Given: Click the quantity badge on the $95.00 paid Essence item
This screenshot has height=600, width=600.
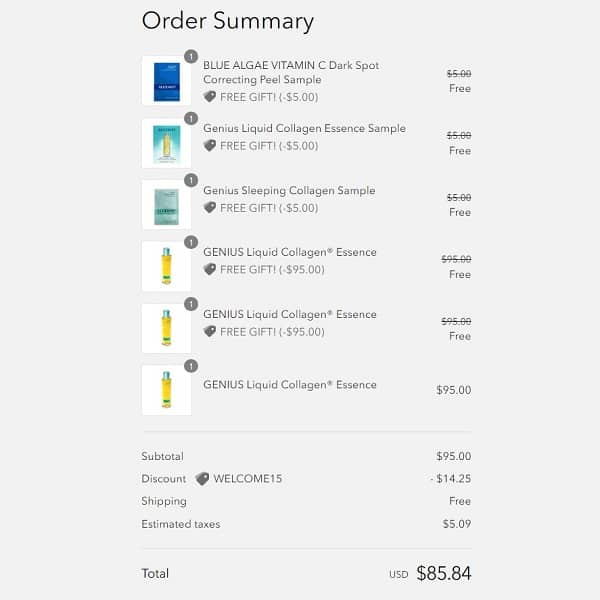Looking at the screenshot, I should coord(191,366).
